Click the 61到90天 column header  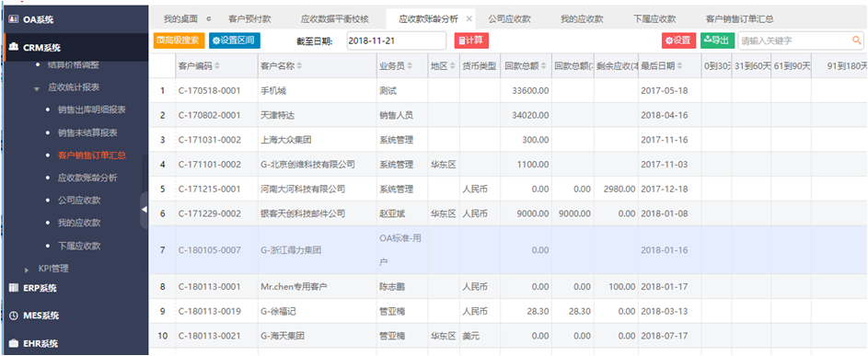(792, 66)
